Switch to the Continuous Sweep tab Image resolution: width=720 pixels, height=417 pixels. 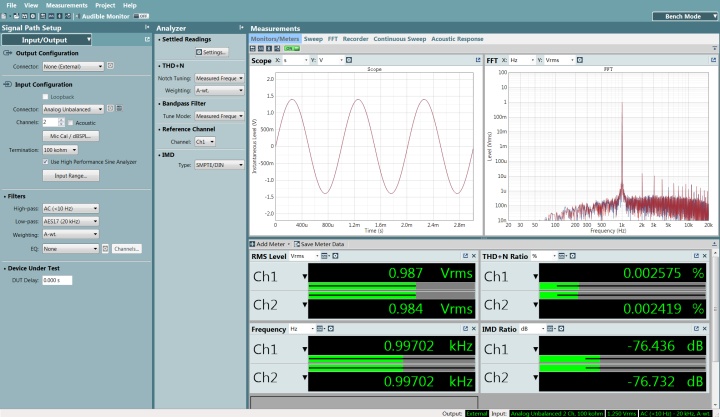click(399, 38)
